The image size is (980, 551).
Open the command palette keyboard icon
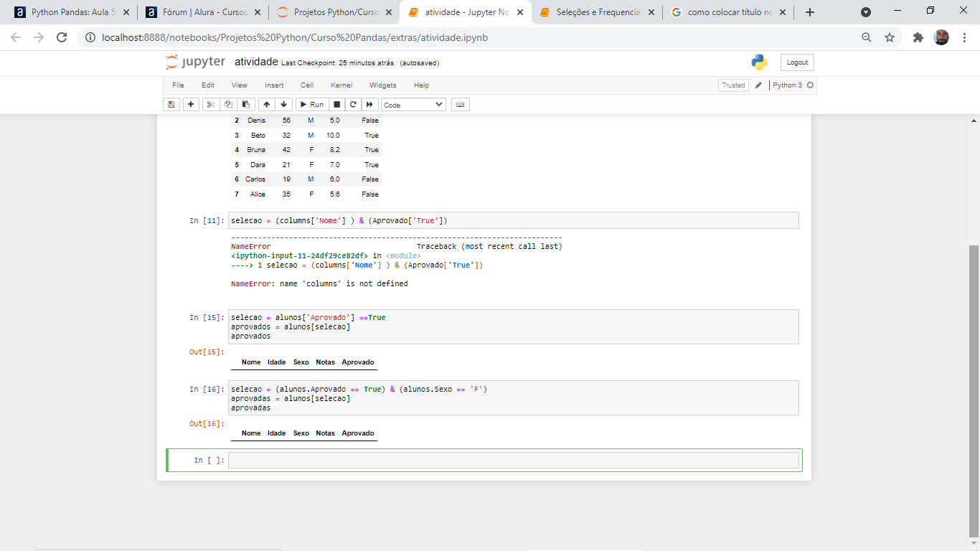point(460,105)
